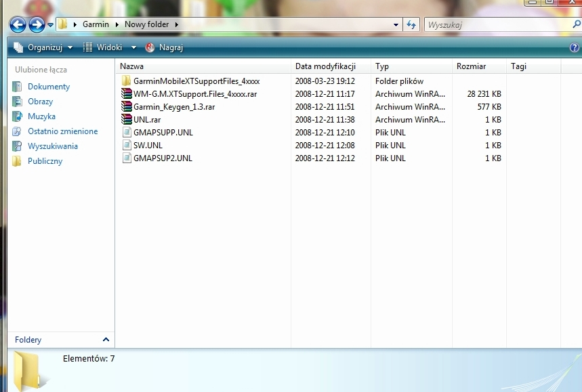Open Dokumenty favorite link

point(49,87)
